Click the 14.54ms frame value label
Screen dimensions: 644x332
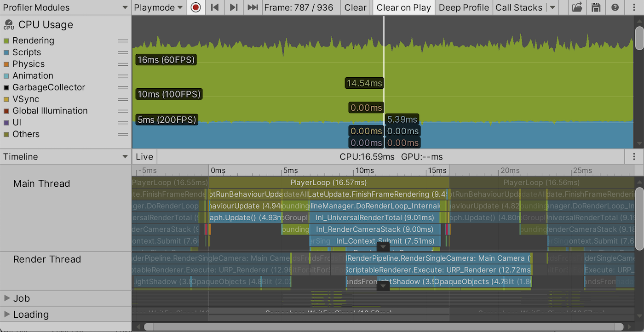(x=364, y=83)
